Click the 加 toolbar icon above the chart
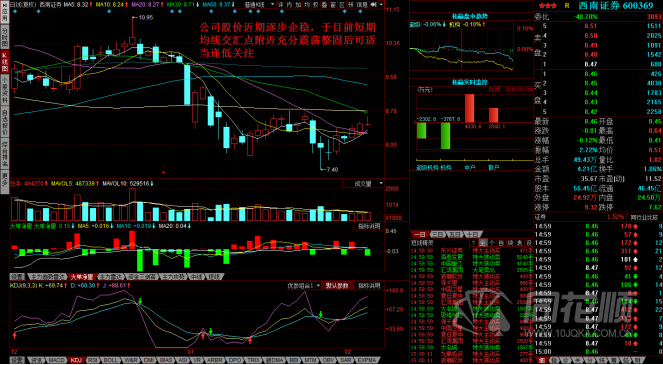 (x=298, y=5)
